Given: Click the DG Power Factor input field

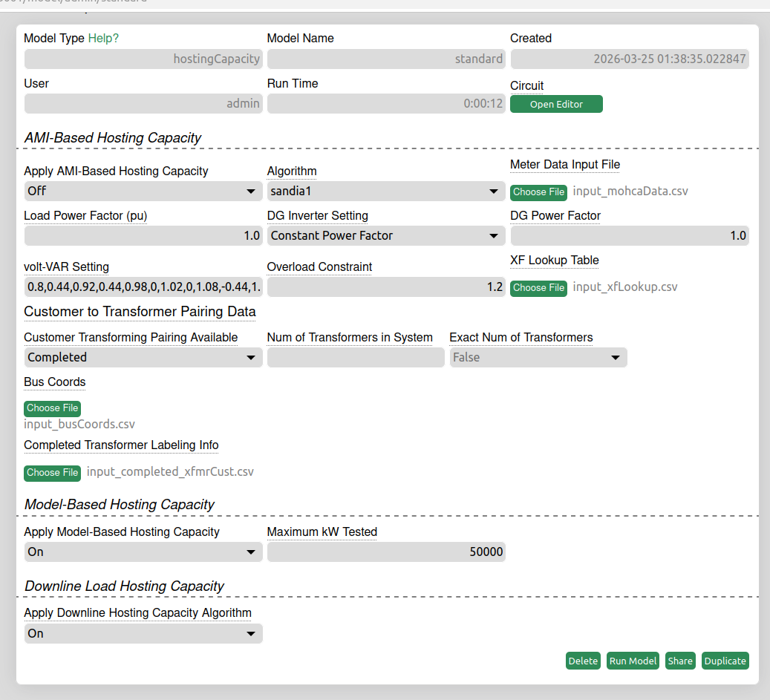Looking at the screenshot, I should coord(630,235).
